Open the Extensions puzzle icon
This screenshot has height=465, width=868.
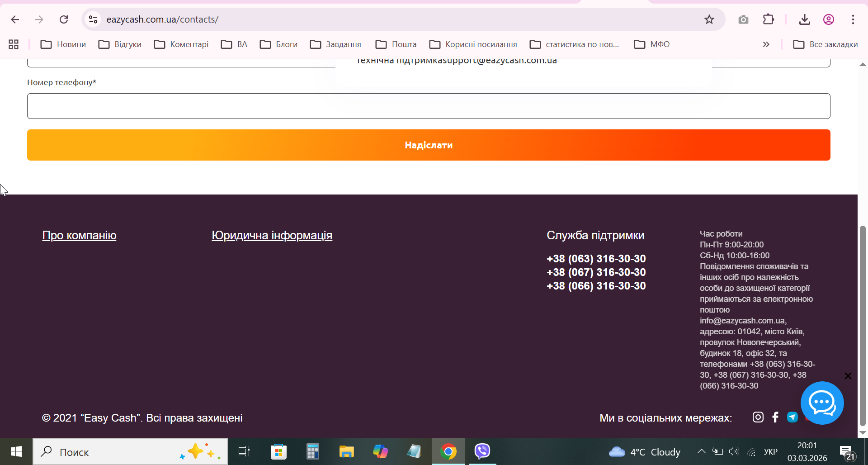[x=768, y=19]
